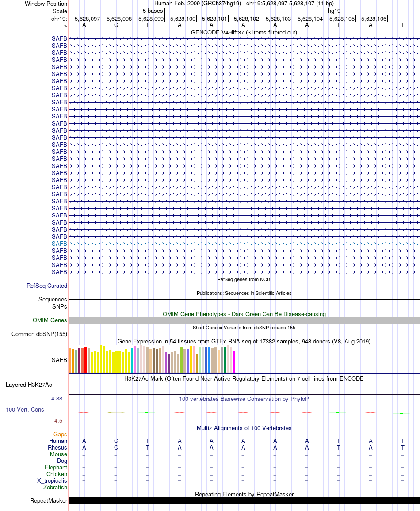
Task: Open 'Multiz Alignments of 100 Vertebrates' title
Action: tap(244, 428)
